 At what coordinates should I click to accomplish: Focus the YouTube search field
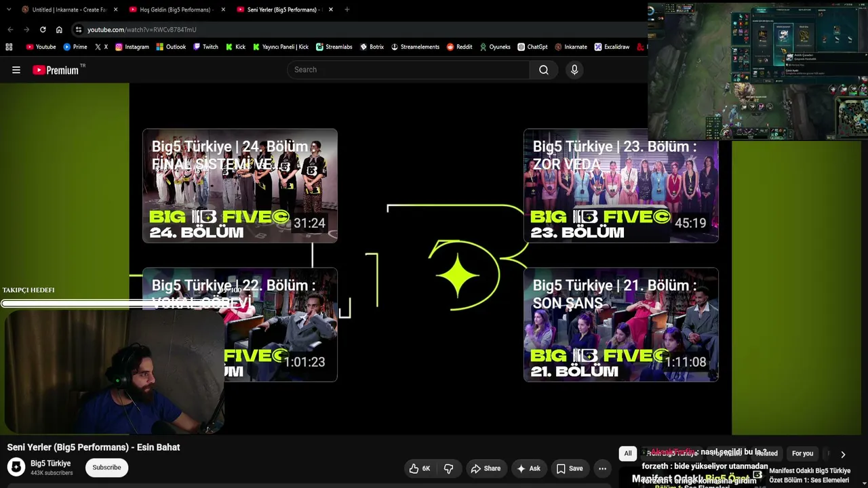click(408, 70)
